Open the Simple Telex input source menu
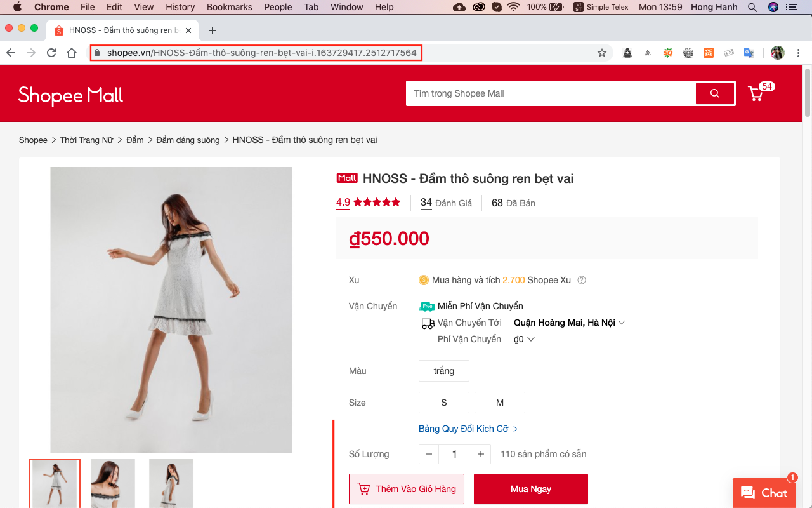812x508 pixels. (601, 7)
